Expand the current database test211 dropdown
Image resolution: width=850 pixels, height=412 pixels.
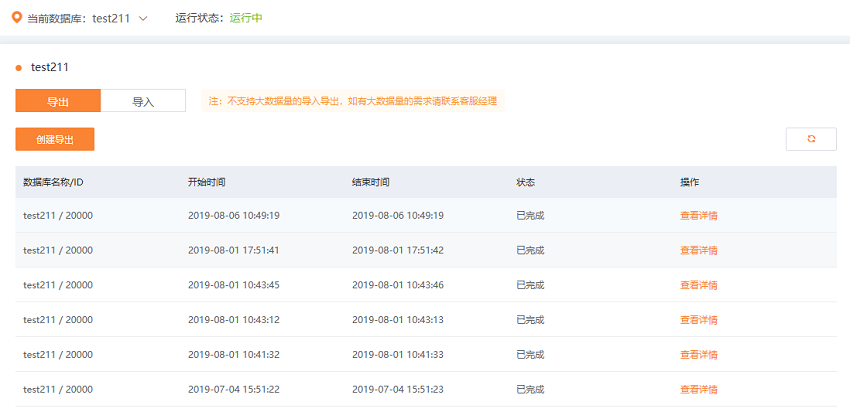143,18
